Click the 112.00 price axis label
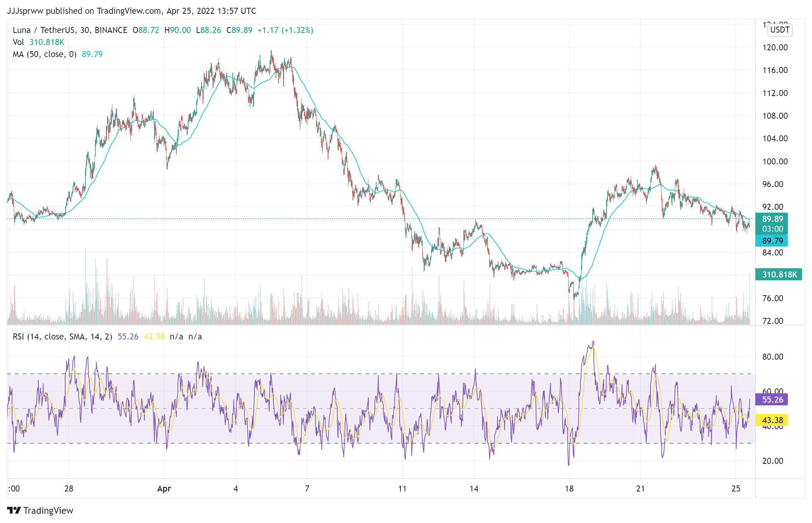The image size is (812, 523). click(x=775, y=93)
